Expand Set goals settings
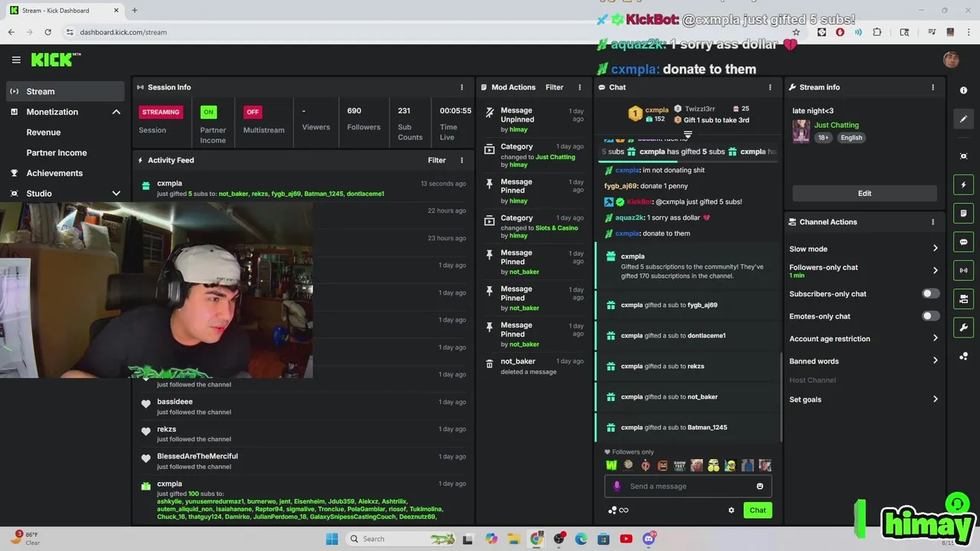The image size is (980, 551). click(935, 399)
